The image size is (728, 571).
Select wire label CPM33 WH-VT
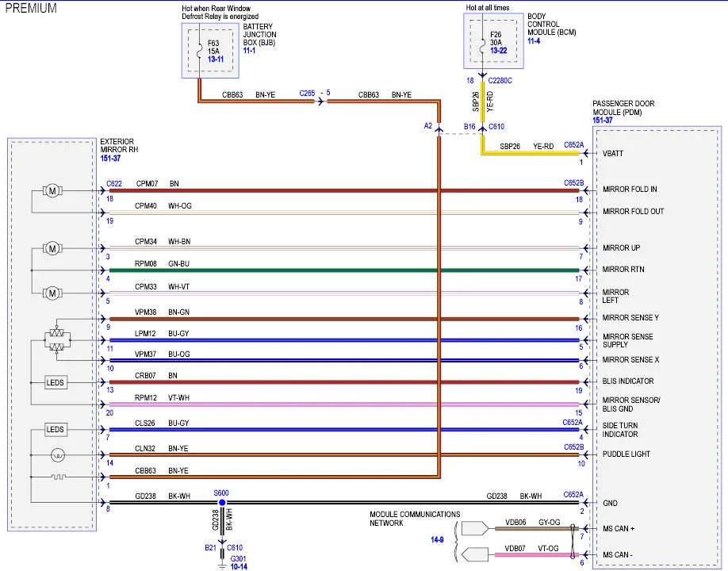[x=162, y=287]
